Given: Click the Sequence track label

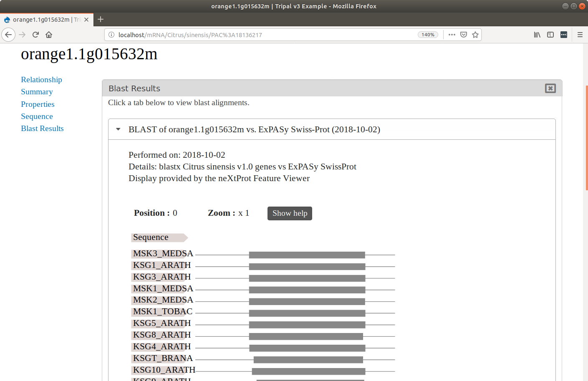Looking at the screenshot, I should click(159, 237).
